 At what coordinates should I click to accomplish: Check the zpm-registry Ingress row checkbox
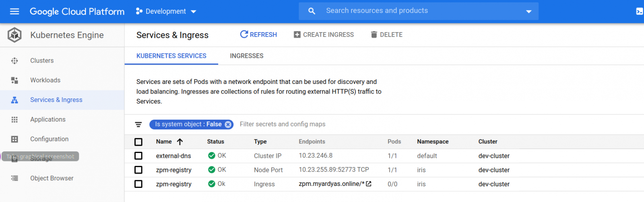coord(138,184)
